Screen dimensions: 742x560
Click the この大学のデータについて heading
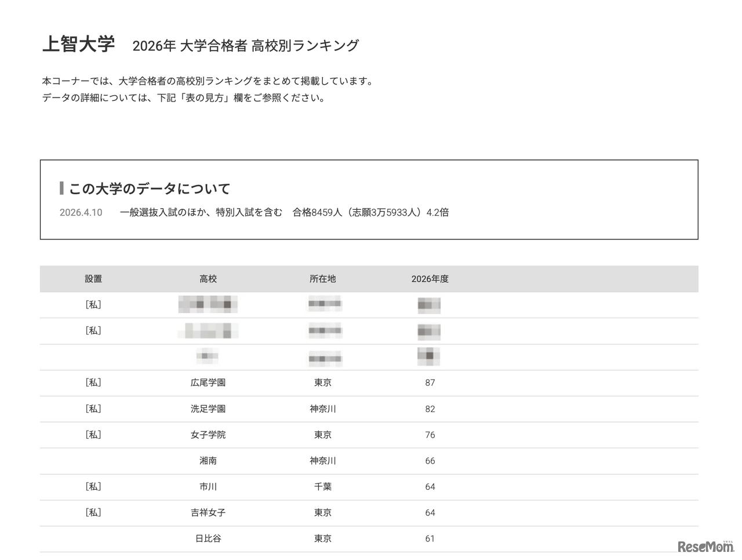149,188
